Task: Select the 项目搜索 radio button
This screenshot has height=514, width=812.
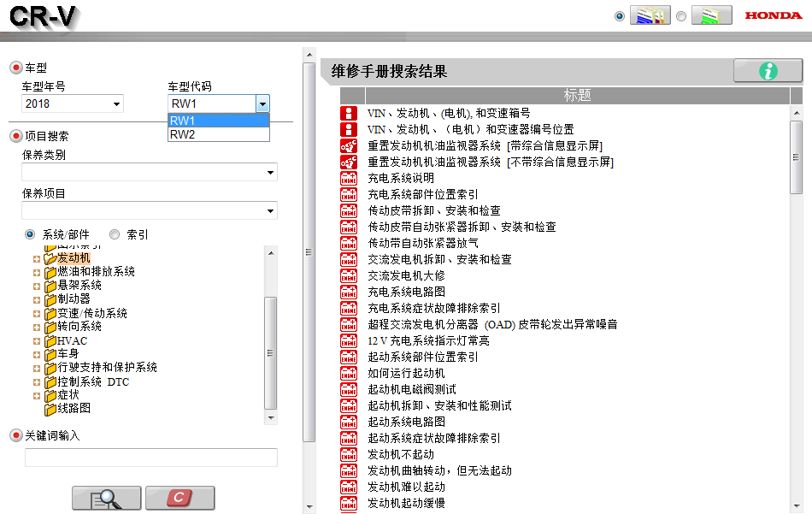Action: click(16, 136)
